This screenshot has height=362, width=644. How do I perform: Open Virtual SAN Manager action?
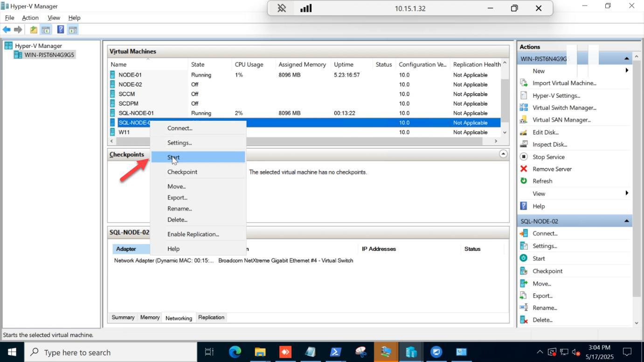(x=561, y=120)
